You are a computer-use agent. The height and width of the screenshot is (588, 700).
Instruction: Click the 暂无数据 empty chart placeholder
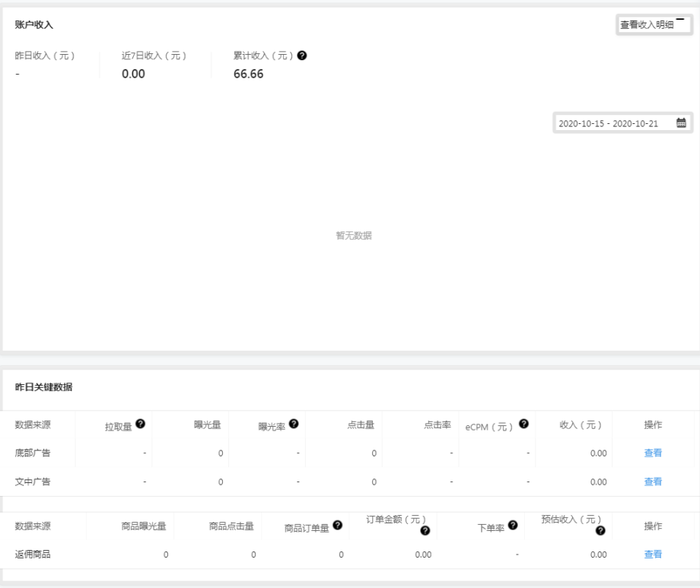pyautogui.click(x=354, y=235)
